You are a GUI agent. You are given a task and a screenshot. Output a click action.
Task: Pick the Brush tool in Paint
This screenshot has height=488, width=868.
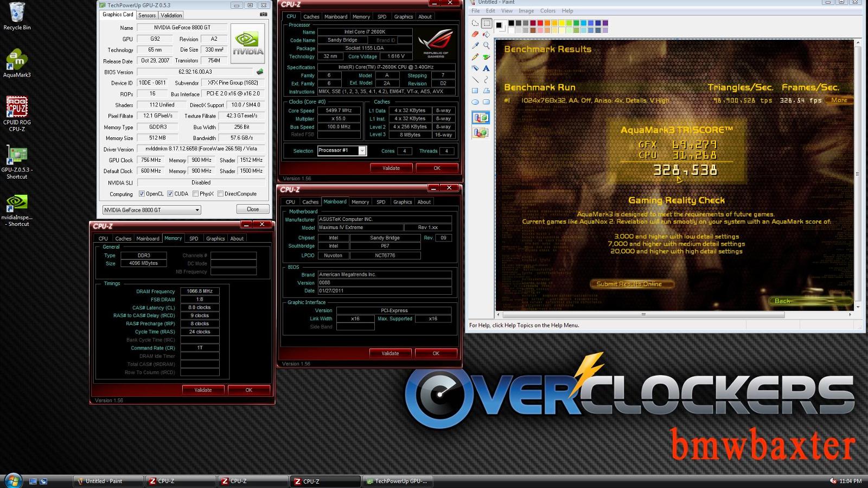487,57
